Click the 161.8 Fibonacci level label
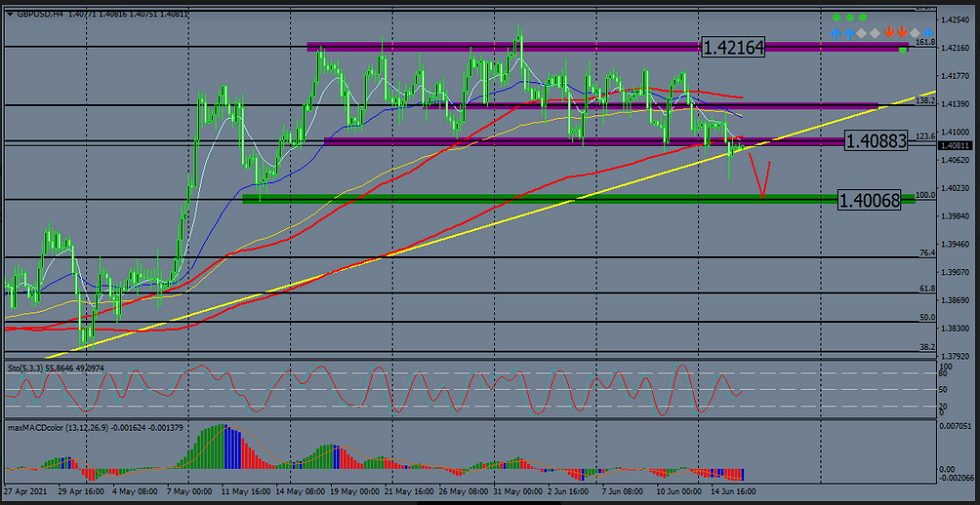Viewport: 980px width, 505px height. pos(925,43)
